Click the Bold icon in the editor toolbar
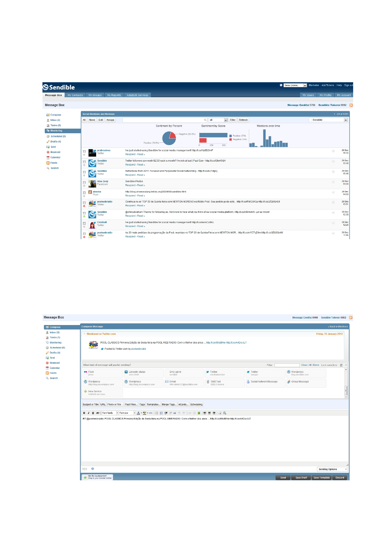 click(84, 413)
